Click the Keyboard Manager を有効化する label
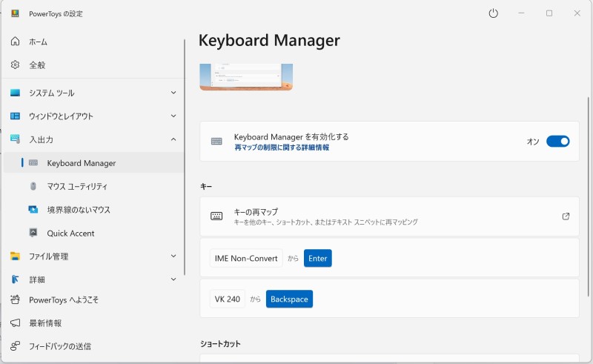 [x=291, y=136]
